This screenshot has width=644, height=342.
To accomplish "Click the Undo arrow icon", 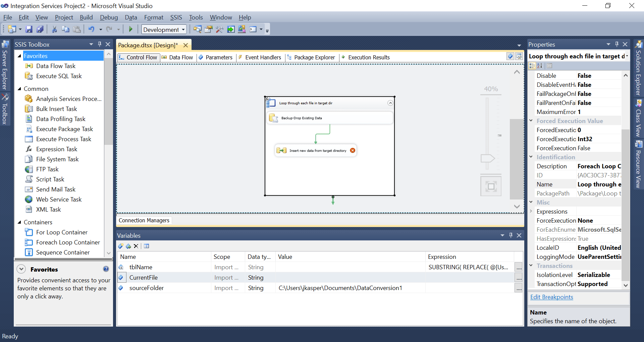I will [x=91, y=30].
